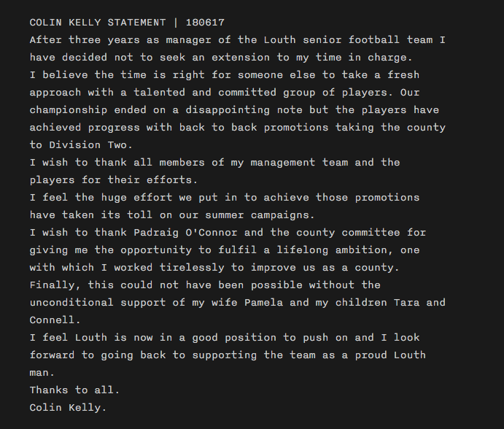
Task: Click the name 'Pamela'
Action: pos(263,303)
